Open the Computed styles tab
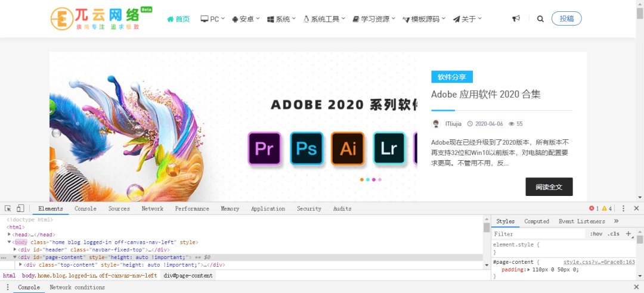 [537, 221]
